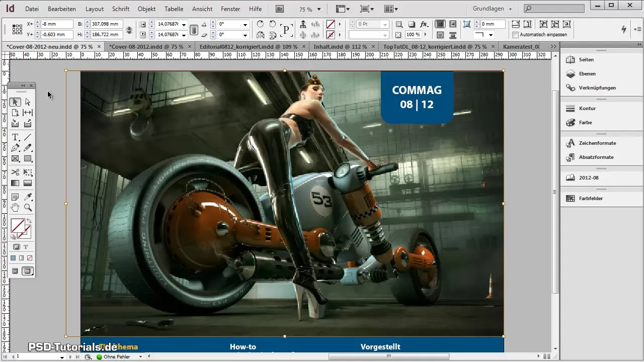Image resolution: width=644 pixels, height=362 pixels.
Task: Select the Zoom tool
Action: point(28,207)
